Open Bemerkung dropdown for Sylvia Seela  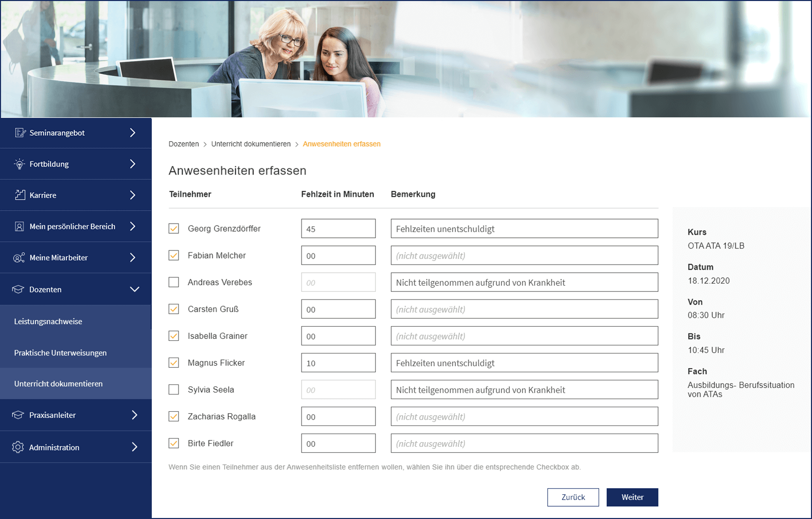pyautogui.click(x=524, y=390)
